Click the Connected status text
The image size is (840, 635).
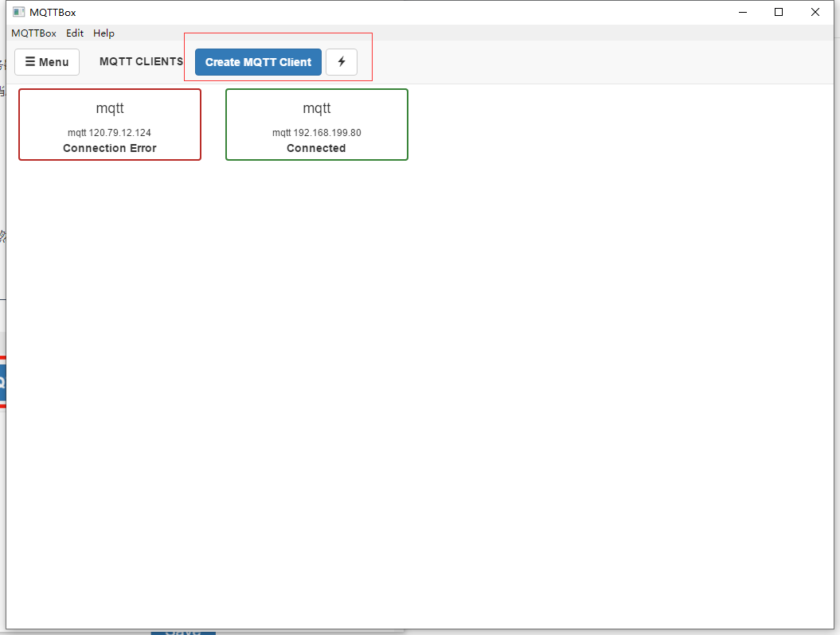[316, 148]
